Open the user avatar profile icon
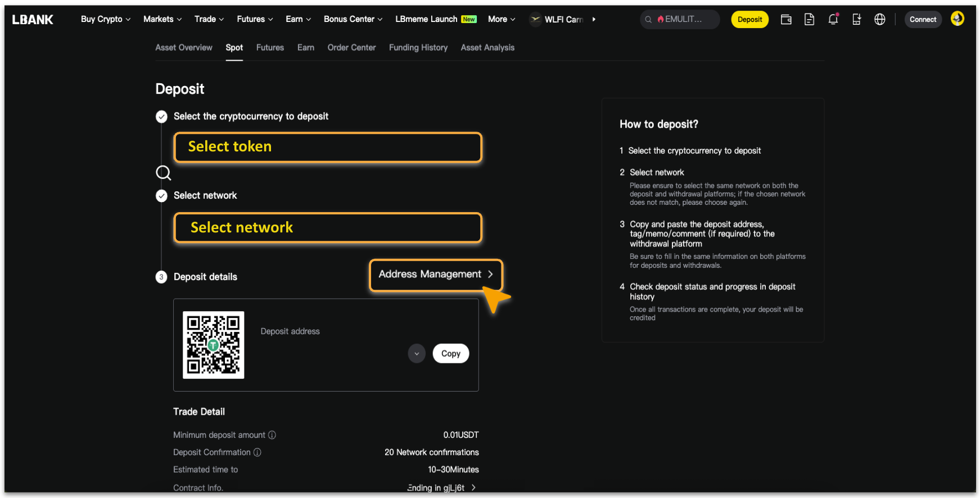Image resolution: width=980 pixels, height=498 pixels. click(x=958, y=19)
